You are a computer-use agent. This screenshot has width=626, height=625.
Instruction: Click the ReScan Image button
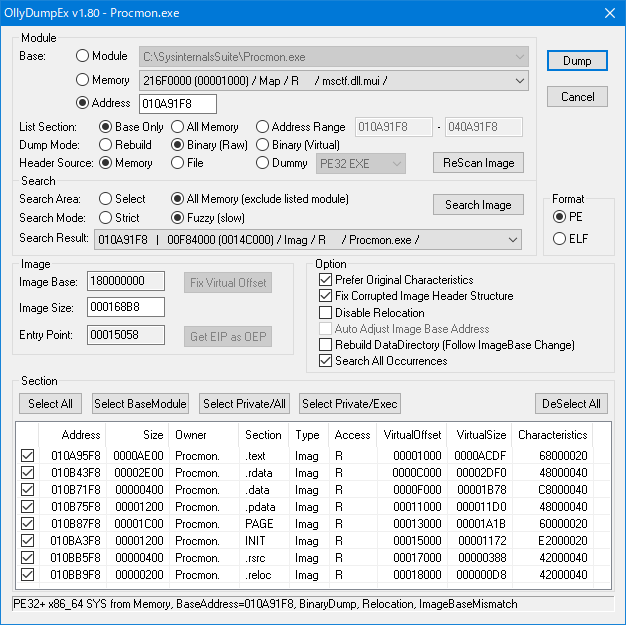[x=478, y=163]
